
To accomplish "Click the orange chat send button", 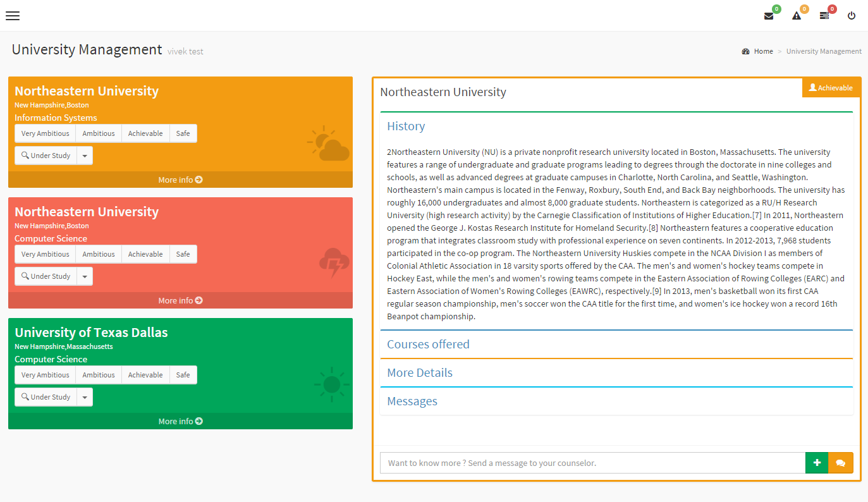I will tap(841, 463).
